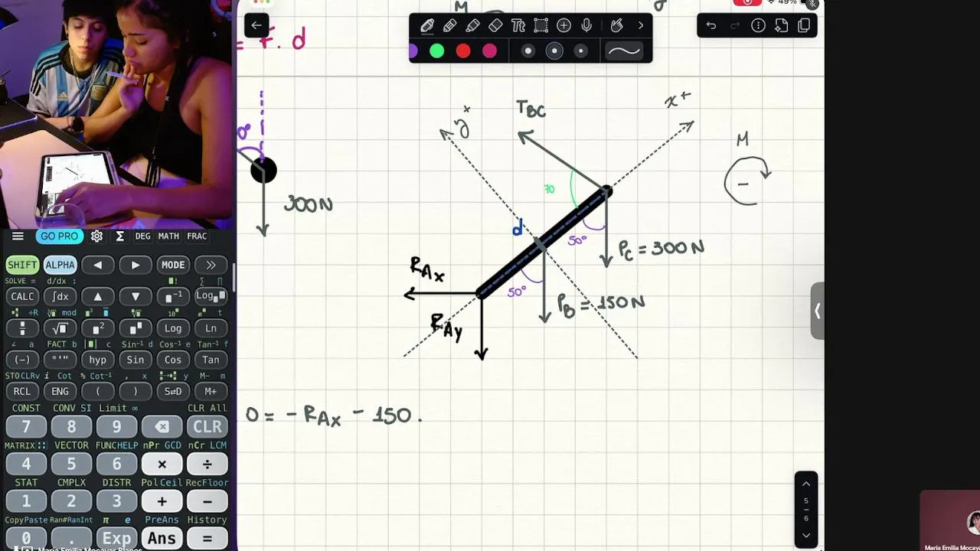Viewport: 980px width, 551px height.
Task: Choose the selected medium stroke thickness
Action: click(x=554, y=51)
